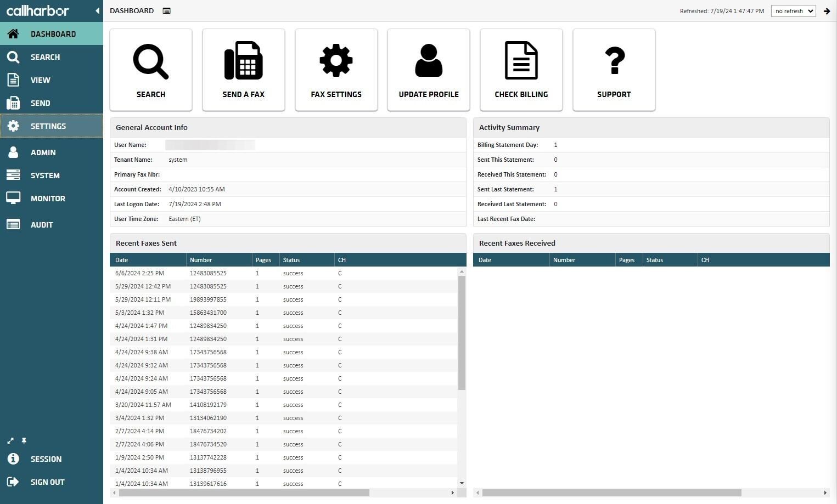837x504 pixels.
Task: Sort Recent Faxes Sent by Date column
Action: click(x=148, y=260)
